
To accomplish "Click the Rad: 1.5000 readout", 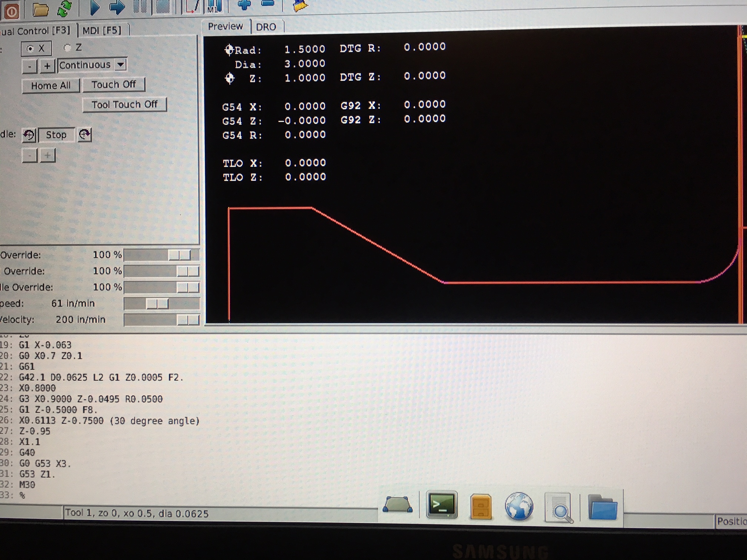I will 275,49.
